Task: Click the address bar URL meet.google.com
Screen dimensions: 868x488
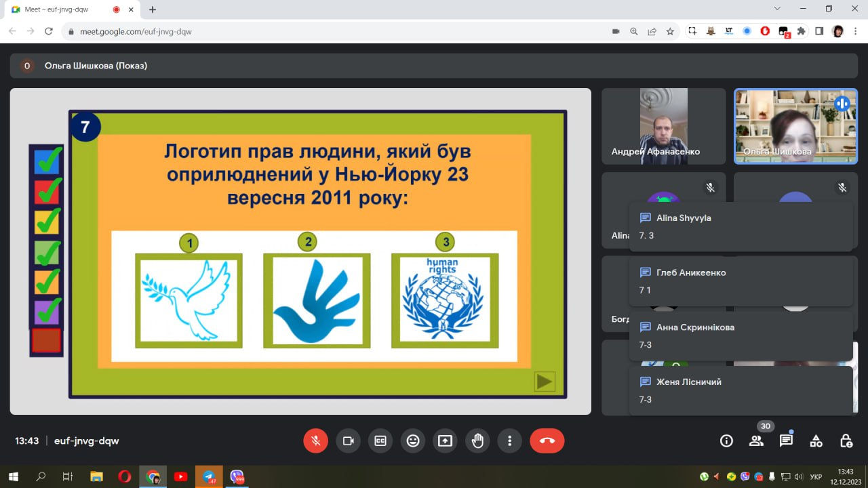Action: 136,31
